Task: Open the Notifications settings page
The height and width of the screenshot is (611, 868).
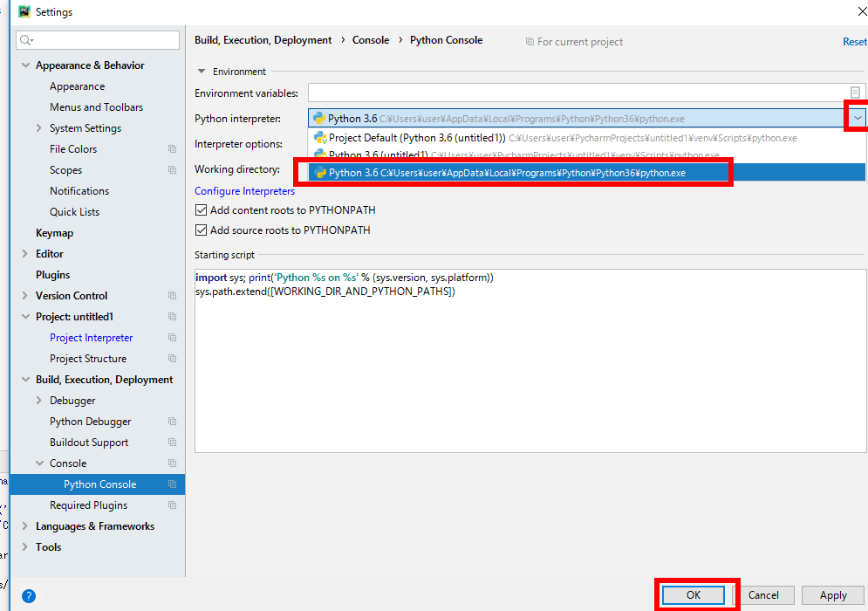Action: point(79,191)
